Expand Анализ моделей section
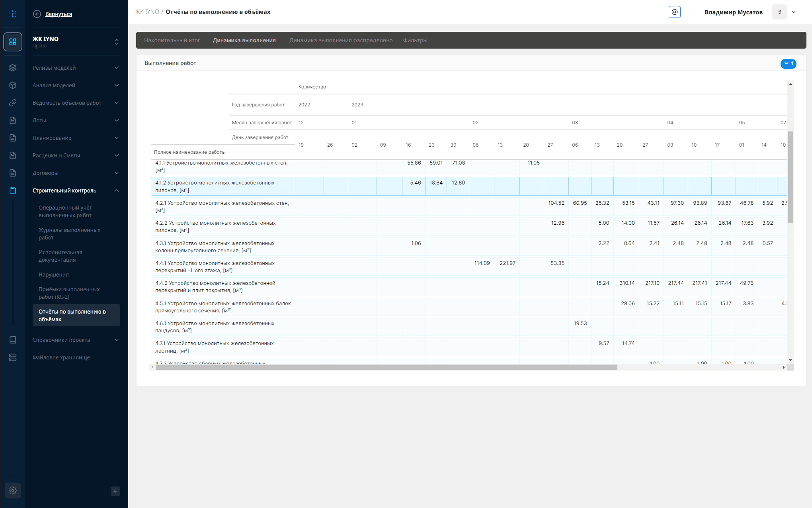812x508 pixels. click(x=117, y=85)
